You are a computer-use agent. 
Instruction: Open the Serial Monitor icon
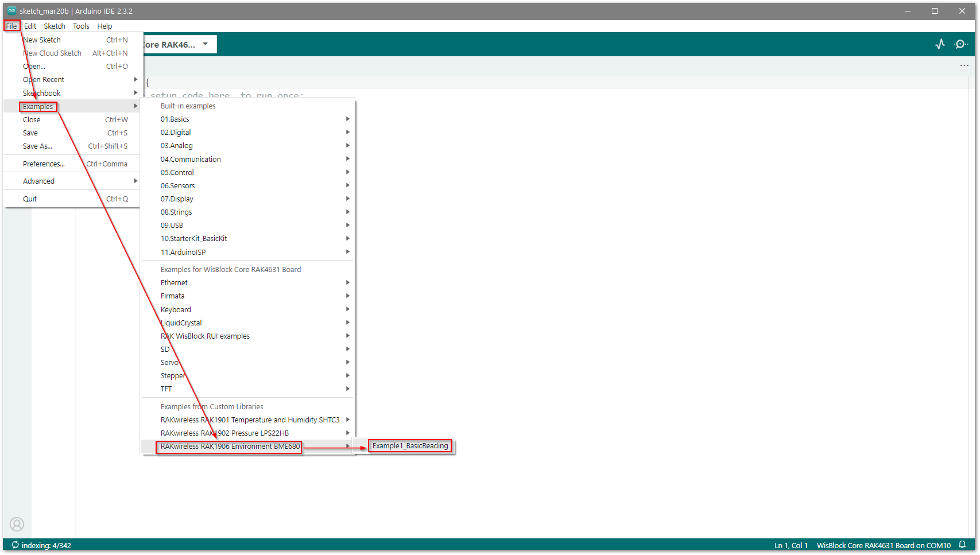[x=960, y=44]
